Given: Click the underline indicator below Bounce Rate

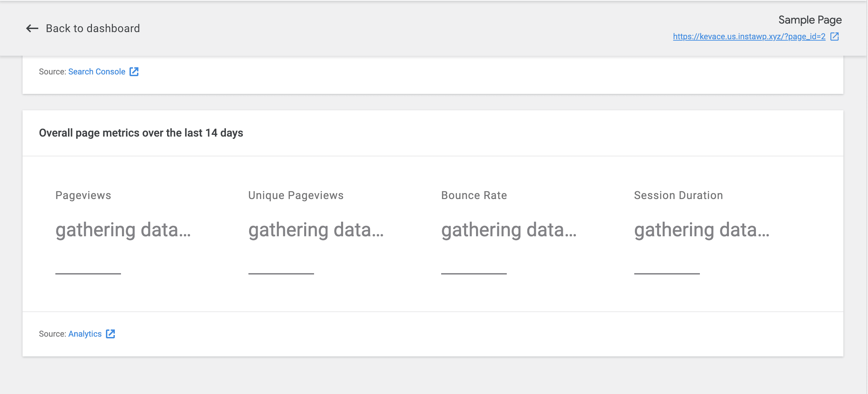Looking at the screenshot, I should 474,273.
